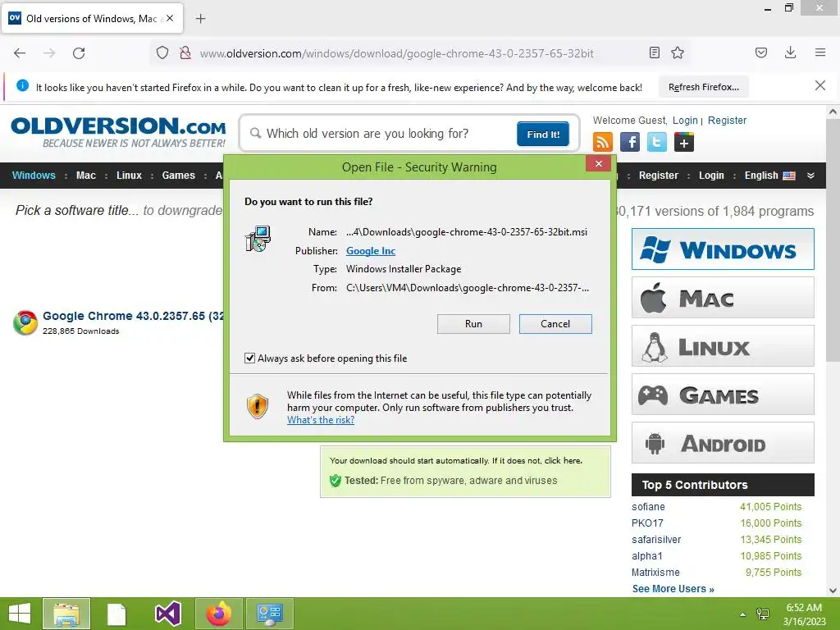Click the Find It! search button
This screenshot has width=840, height=630.
click(543, 134)
